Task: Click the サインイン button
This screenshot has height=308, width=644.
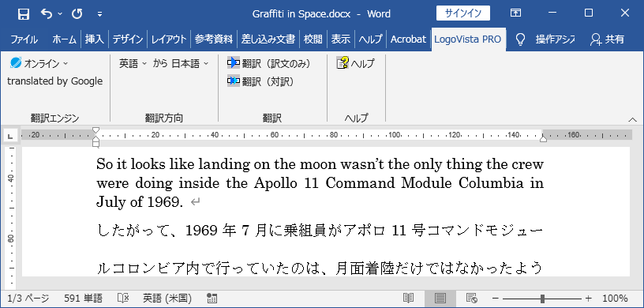Action: click(x=463, y=13)
